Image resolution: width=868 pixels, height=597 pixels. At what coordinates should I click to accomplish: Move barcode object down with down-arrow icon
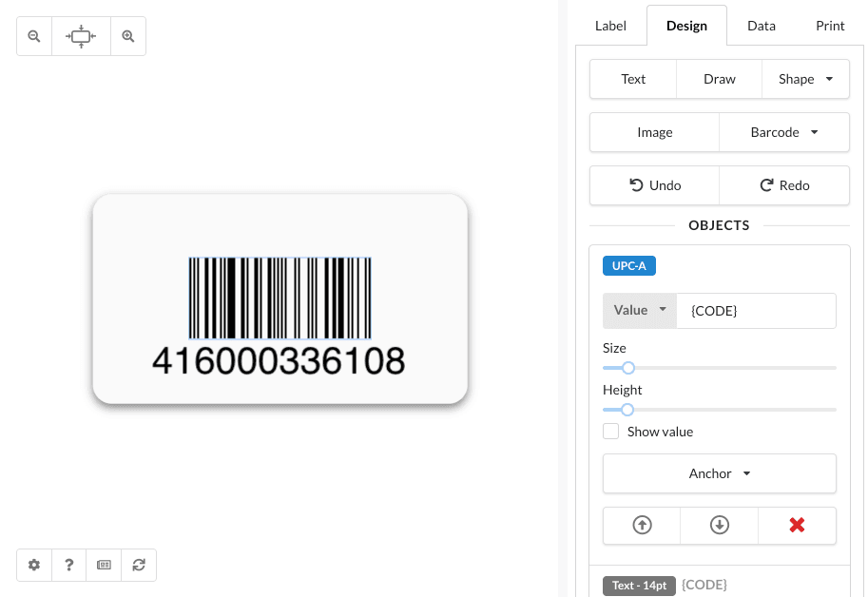(x=719, y=525)
